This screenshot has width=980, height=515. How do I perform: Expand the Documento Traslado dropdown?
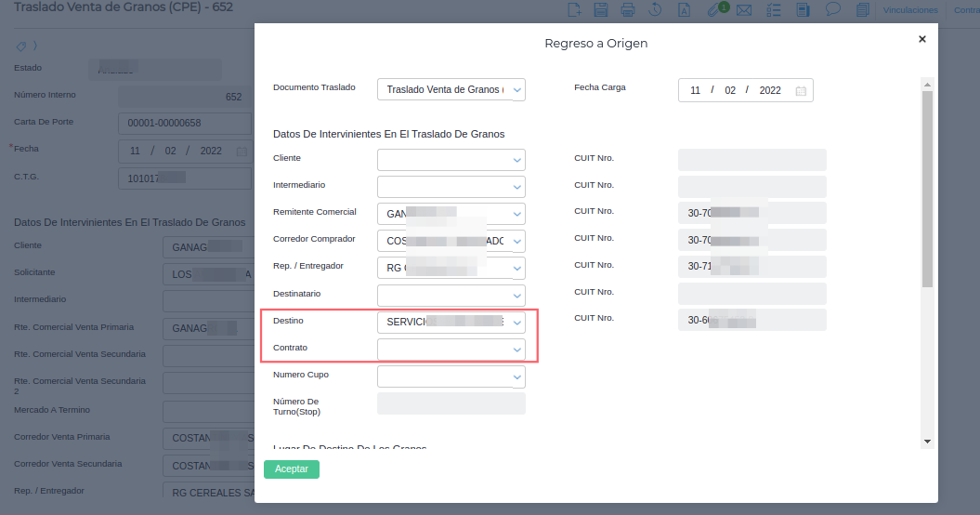[x=517, y=90]
